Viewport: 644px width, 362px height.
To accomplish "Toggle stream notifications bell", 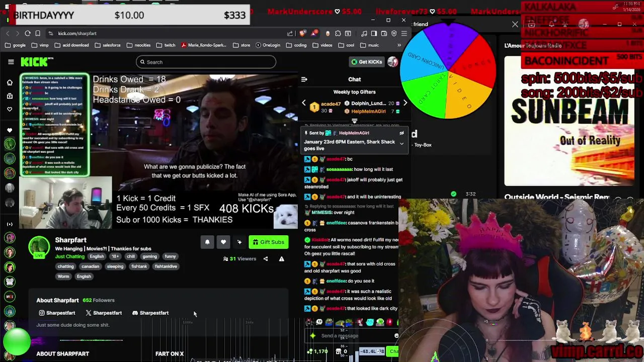I will [x=207, y=242].
